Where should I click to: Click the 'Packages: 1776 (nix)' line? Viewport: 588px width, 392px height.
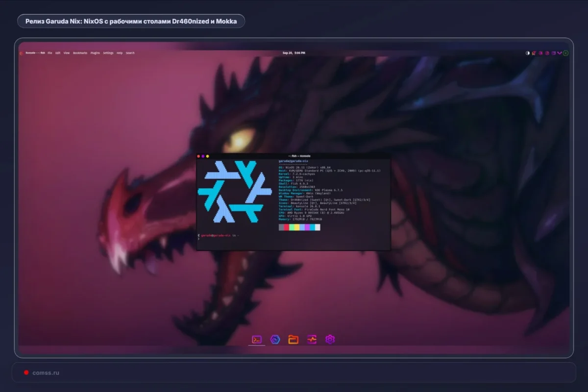point(296,180)
